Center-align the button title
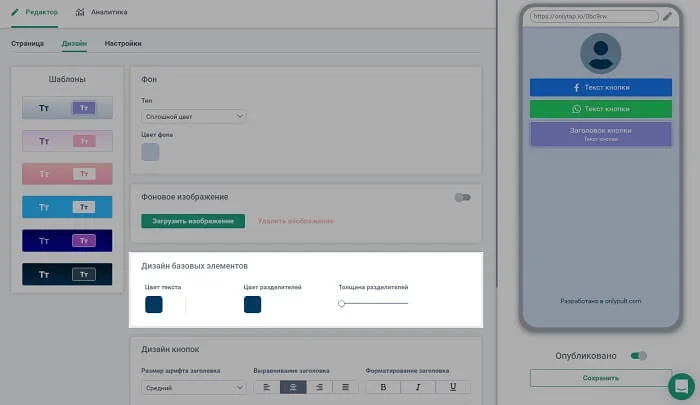 (x=293, y=387)
